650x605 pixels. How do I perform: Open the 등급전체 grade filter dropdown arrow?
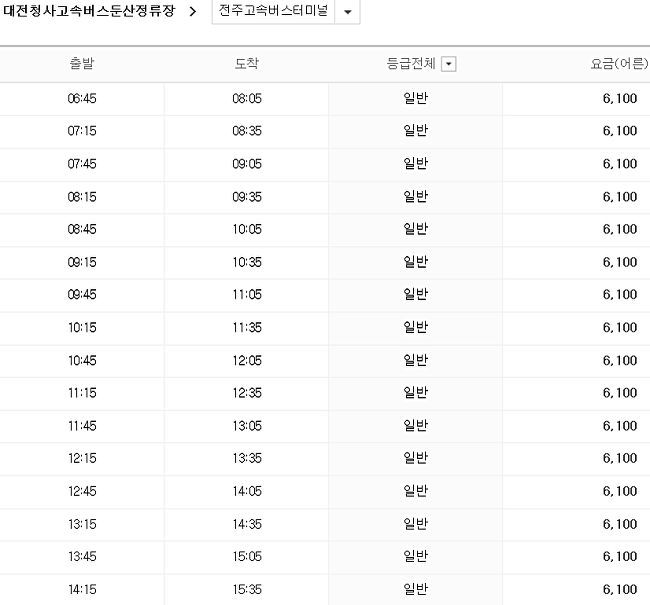[449, 64]
